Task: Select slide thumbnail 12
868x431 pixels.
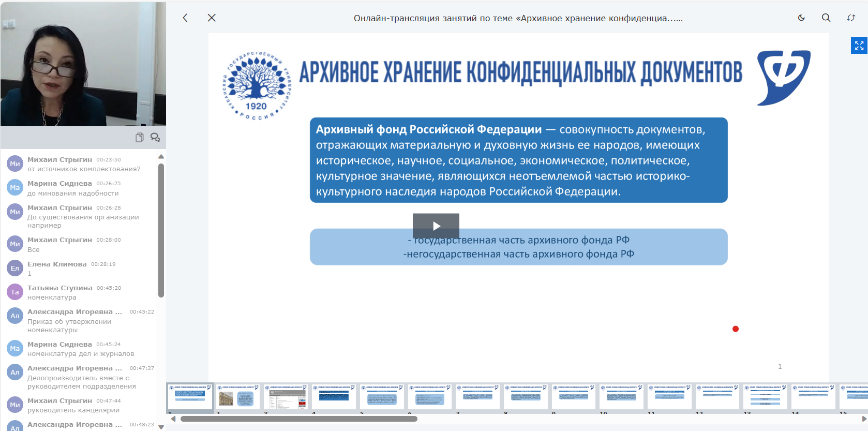Action: tap(717, 397)
